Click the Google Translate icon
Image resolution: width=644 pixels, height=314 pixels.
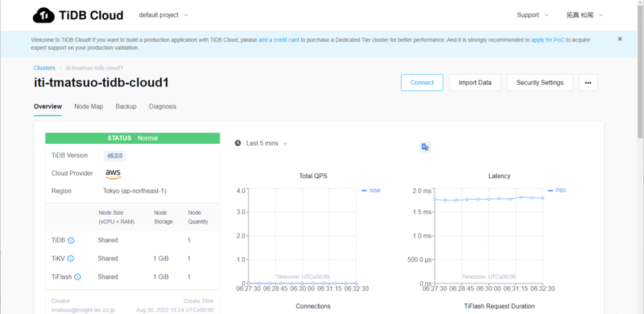425,148
